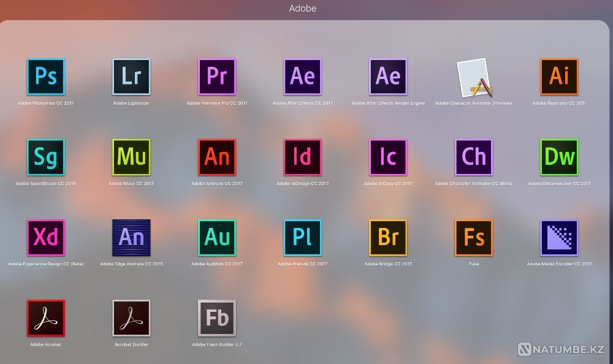Click the "Adobe Illustrator CC 2017" label
This screenshot has width=613, height=364.
[560, 103]
